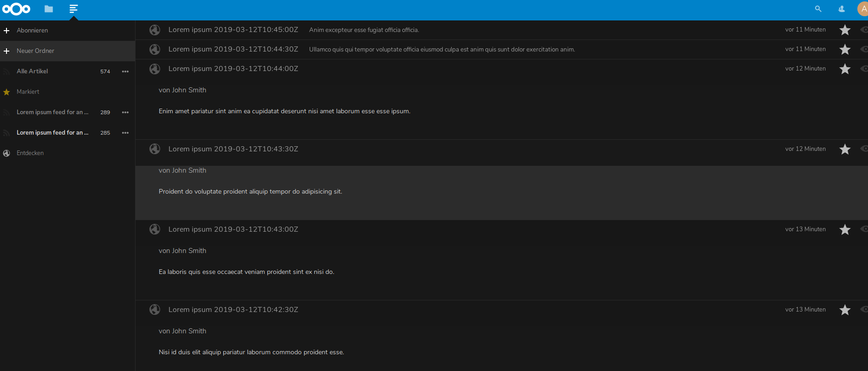The image size is (868, 371).
Task: Open article title Lorem ipsum 2019-03-12T10:45:00Z
Action: 233,30
